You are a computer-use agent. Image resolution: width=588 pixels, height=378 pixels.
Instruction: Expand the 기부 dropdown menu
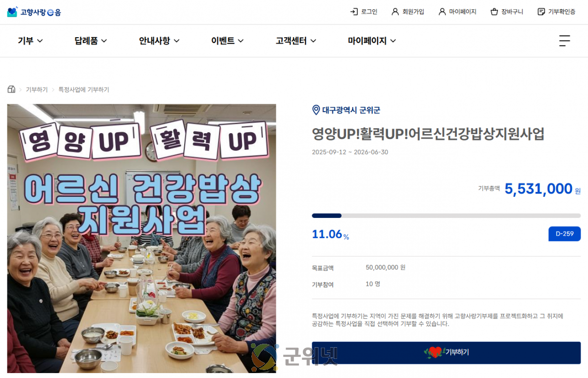(x=30, y=41)
